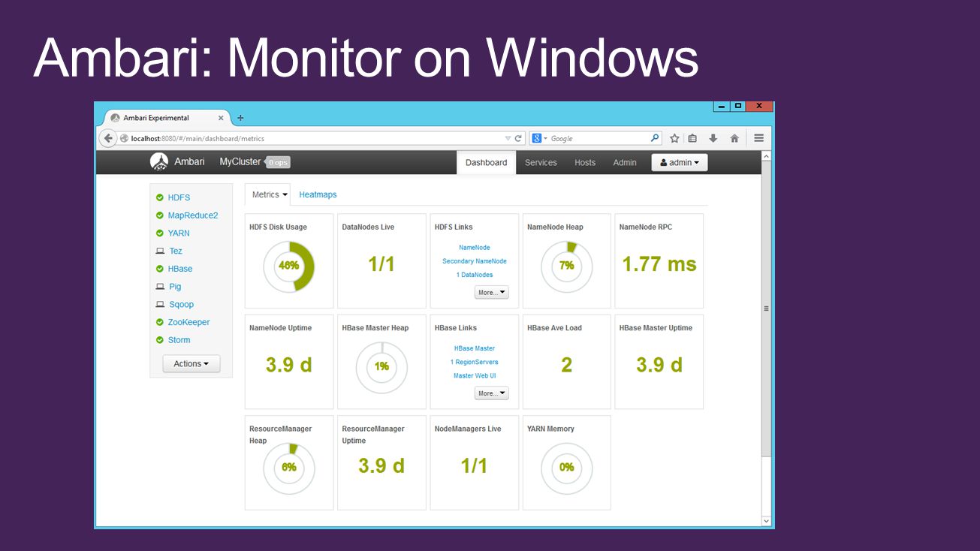980x551 pixels.
Task: Select the ZooKeeper service in sidebar
Action: tap(188, 322)
